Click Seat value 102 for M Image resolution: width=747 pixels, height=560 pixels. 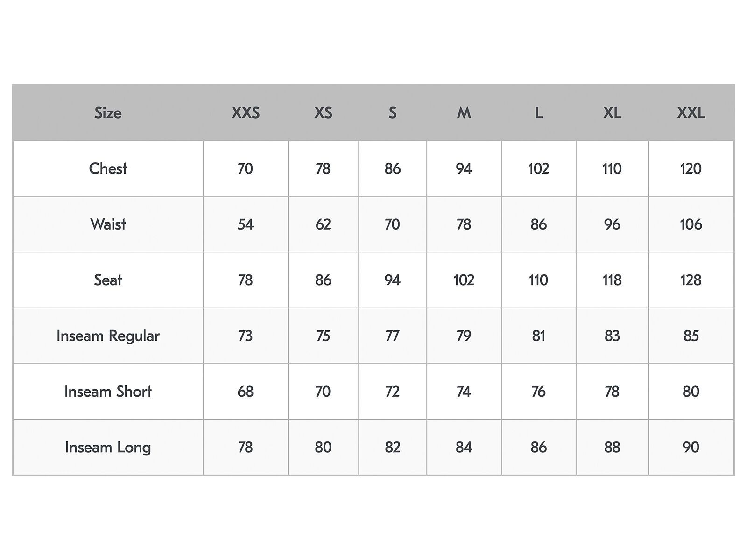tap(464, 280)
